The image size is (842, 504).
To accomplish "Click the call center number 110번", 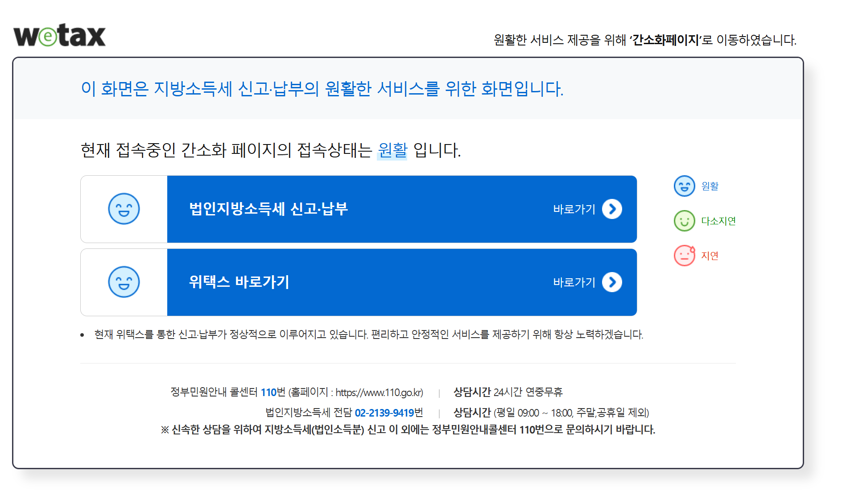I will coord(273,392).
